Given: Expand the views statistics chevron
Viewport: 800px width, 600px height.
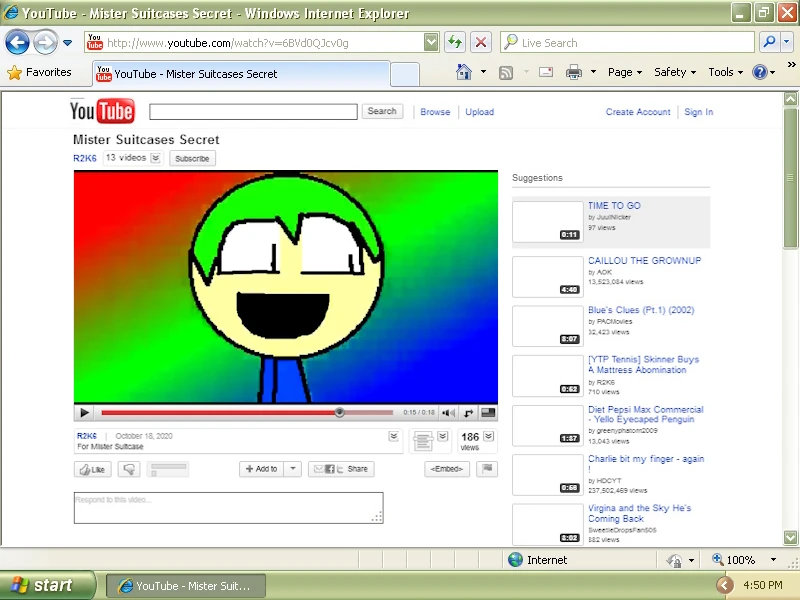Looking at the screenshot, I should tap(488, 436).
